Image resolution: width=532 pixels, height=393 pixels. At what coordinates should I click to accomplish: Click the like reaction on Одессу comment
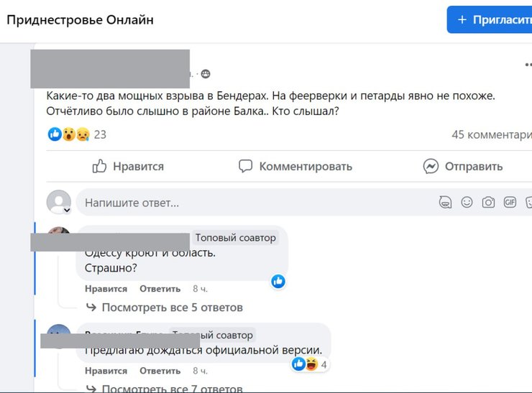[x=278, y=281]
